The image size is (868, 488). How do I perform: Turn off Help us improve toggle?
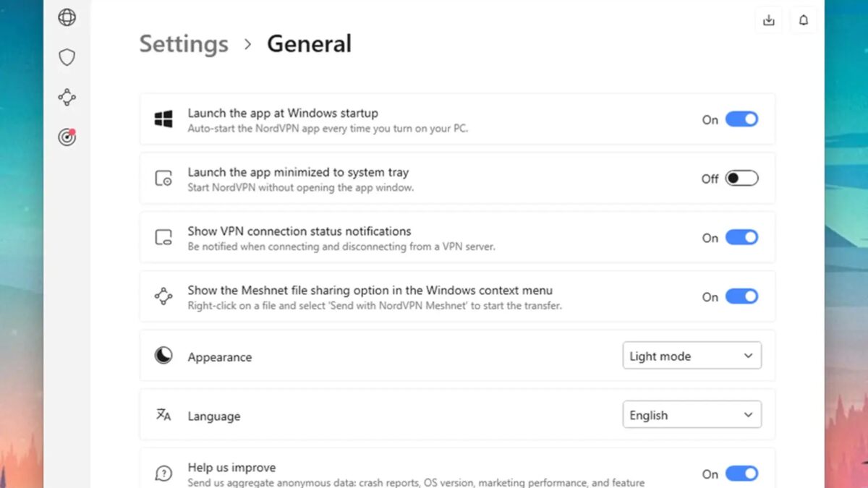(741, 474)
